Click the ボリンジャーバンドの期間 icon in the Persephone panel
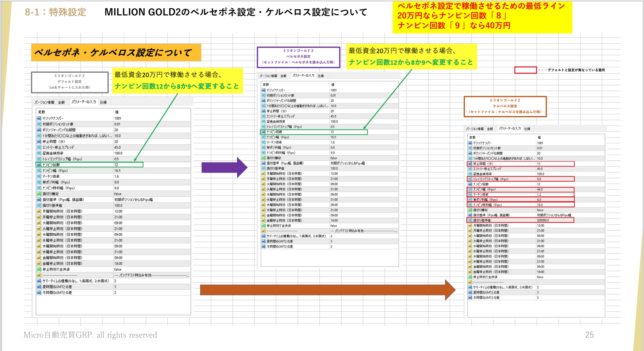 [264, 101]
